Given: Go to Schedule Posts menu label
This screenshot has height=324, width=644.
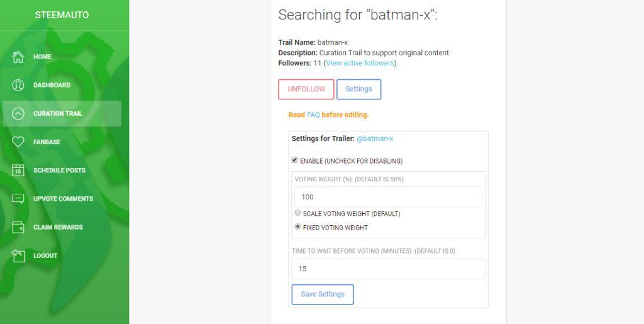Looking at the screenshot, I should tap(59, 170).
